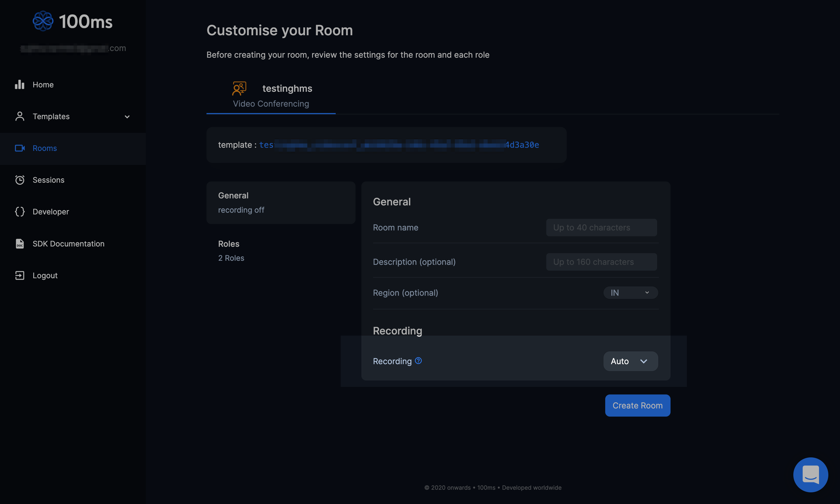
Task: Expand the Templates sidebar chevron
Action: [x=127, y=117]
